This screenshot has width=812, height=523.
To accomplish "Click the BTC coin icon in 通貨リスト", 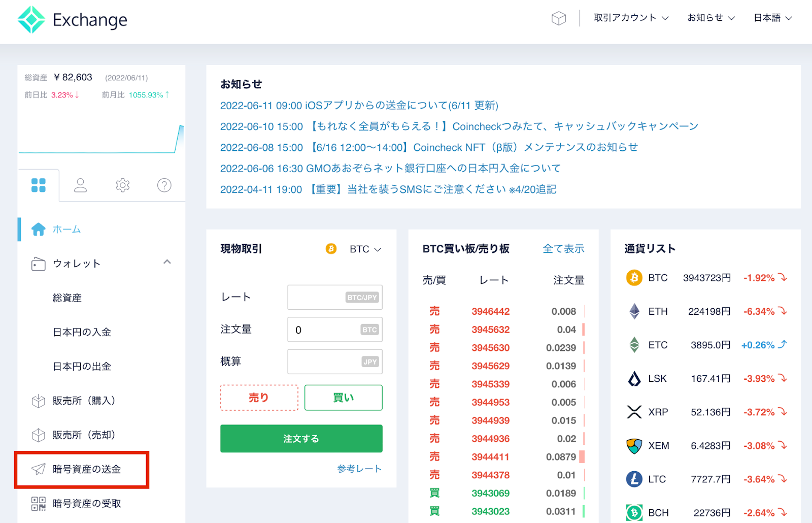I will coord(634,278).
